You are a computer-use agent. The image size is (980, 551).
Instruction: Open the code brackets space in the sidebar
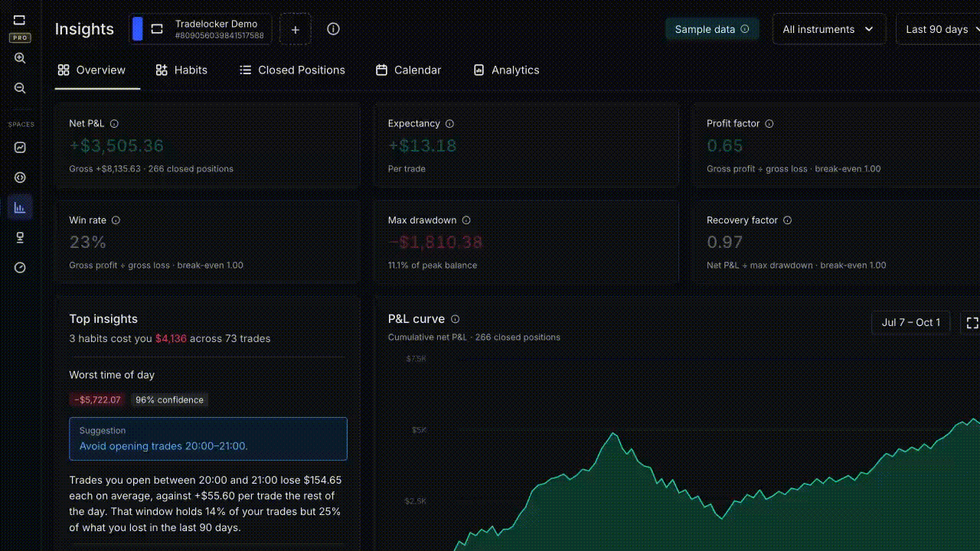point(20,178)
